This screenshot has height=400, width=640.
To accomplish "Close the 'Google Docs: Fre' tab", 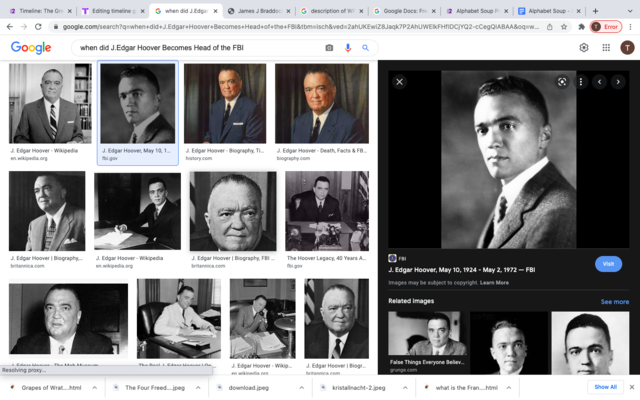I will 433,11.
